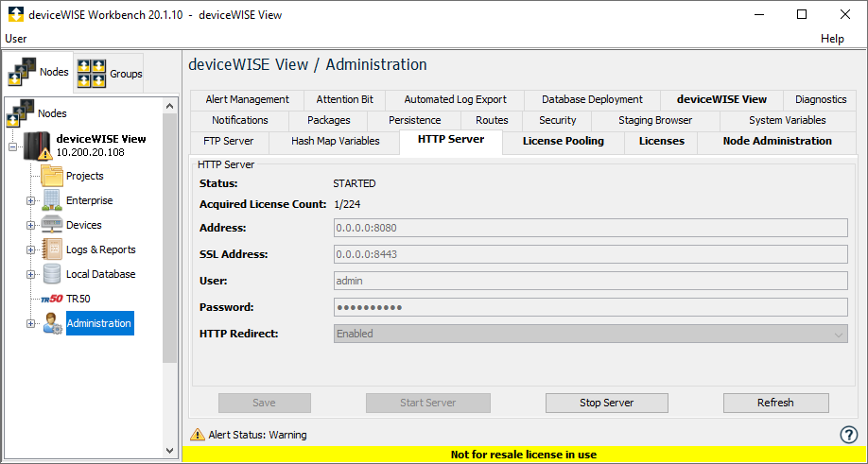Screen dimensions: 868x464
Task: Open Node Administration tab
Action: point(777,141)
